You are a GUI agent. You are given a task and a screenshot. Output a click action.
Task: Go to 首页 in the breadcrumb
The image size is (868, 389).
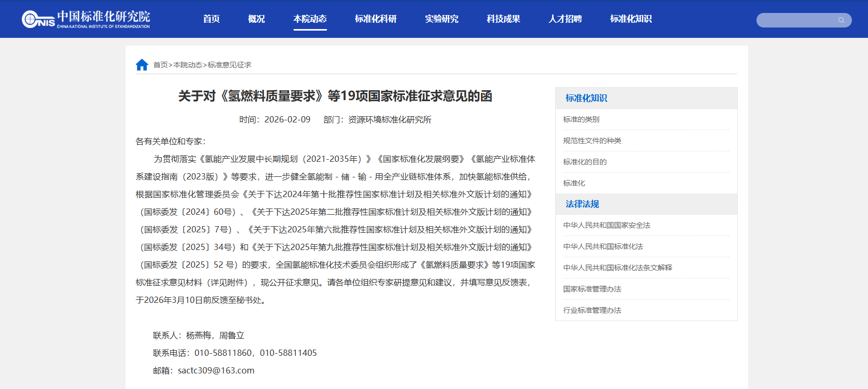[160, 65]
